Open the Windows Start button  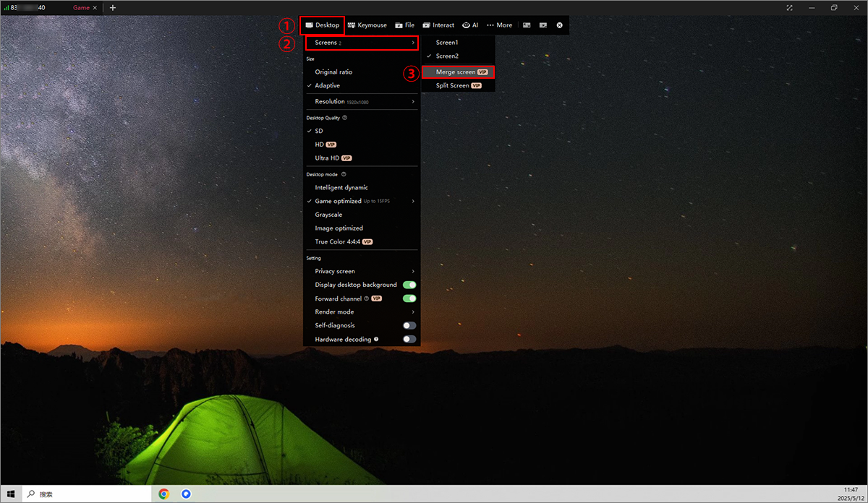coord(11,494)
